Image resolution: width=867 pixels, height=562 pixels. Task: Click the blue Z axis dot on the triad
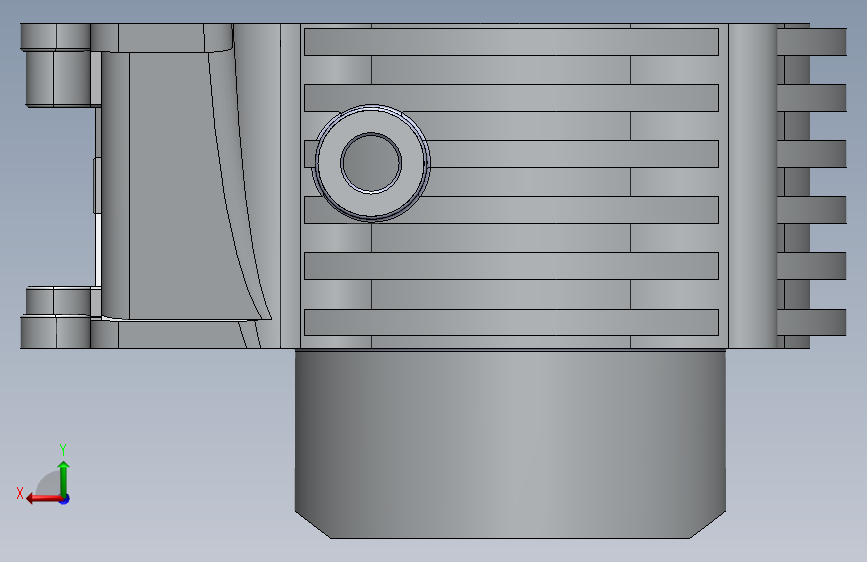pyautogui.click(x=65, y=499)
